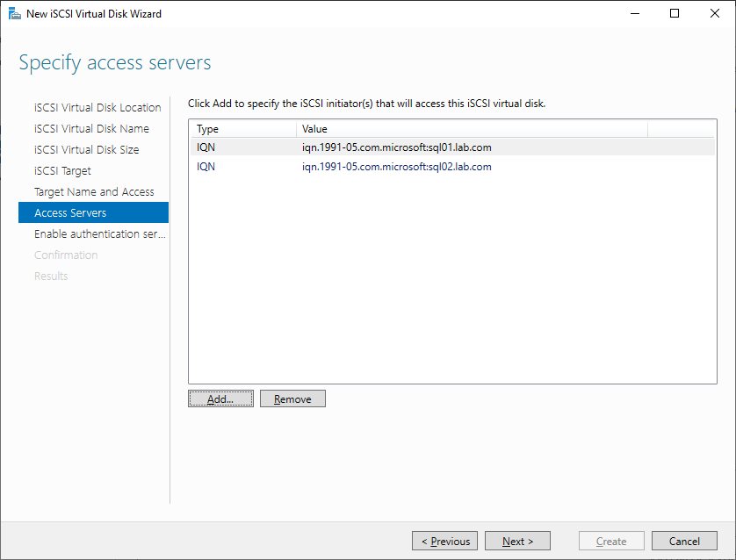Sort by the Type column header
Screen dimensions: 736x560
(242, 129)
